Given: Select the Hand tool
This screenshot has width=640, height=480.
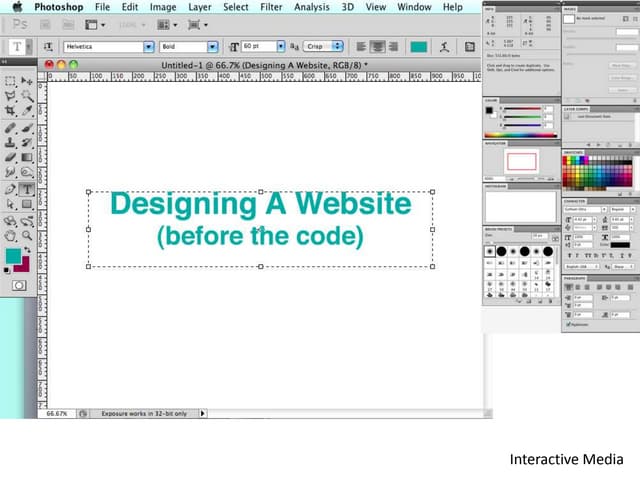Looking at the screenshot, I should click(x=10, y=235).
